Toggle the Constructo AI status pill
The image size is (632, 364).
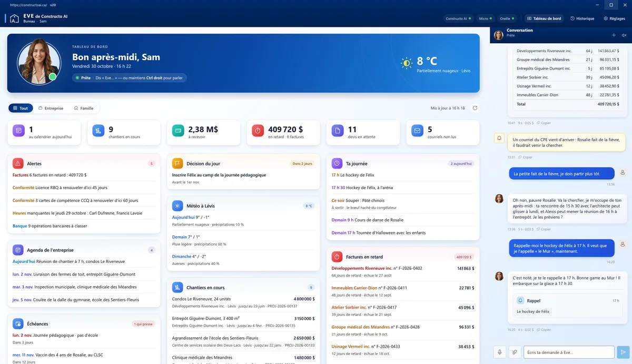tap(458, 18)
